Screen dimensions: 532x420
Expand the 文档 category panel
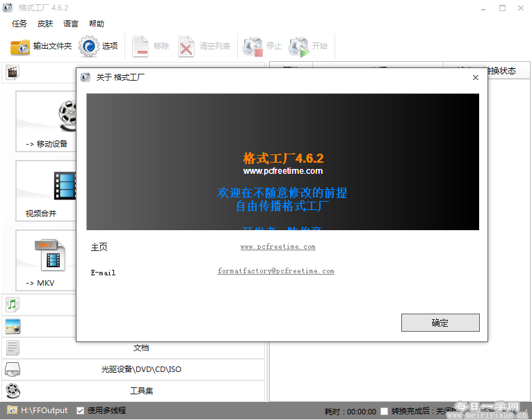pos(134,348)
